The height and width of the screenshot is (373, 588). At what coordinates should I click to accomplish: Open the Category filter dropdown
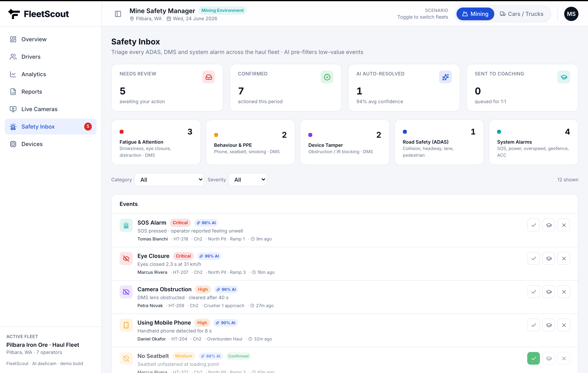click(169, 180)
